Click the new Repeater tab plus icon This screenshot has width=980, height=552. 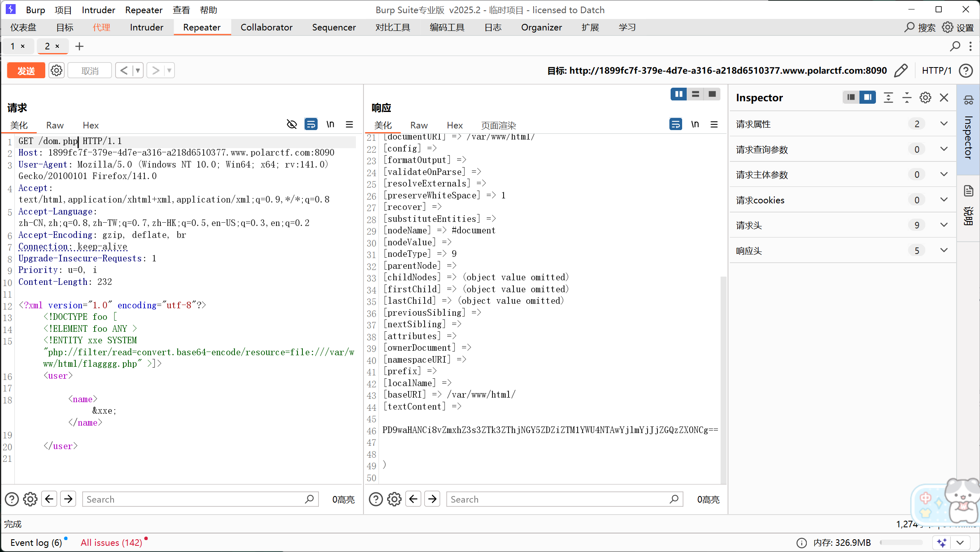pos(79,46)
